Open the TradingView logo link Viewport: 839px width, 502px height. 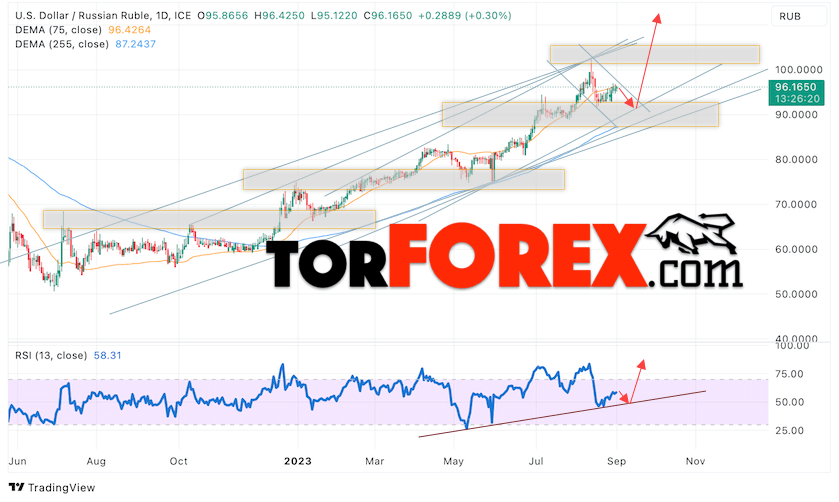tap(52, 488)
